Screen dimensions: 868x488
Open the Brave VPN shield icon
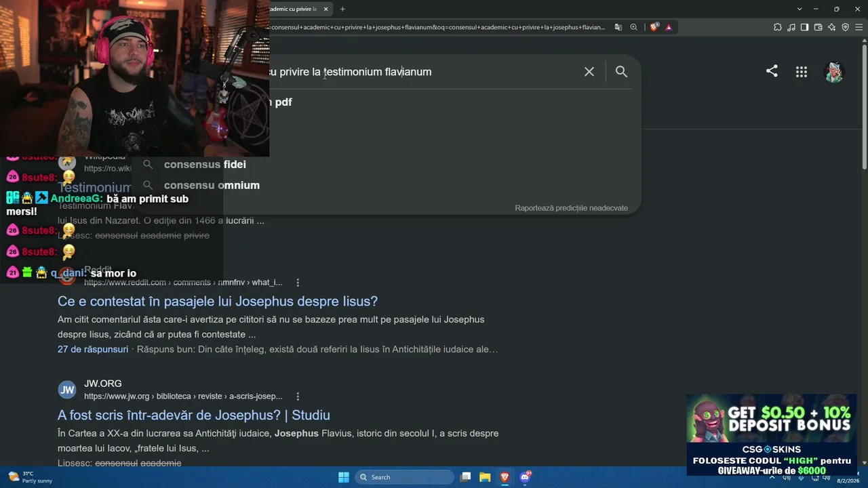point(845,27)
